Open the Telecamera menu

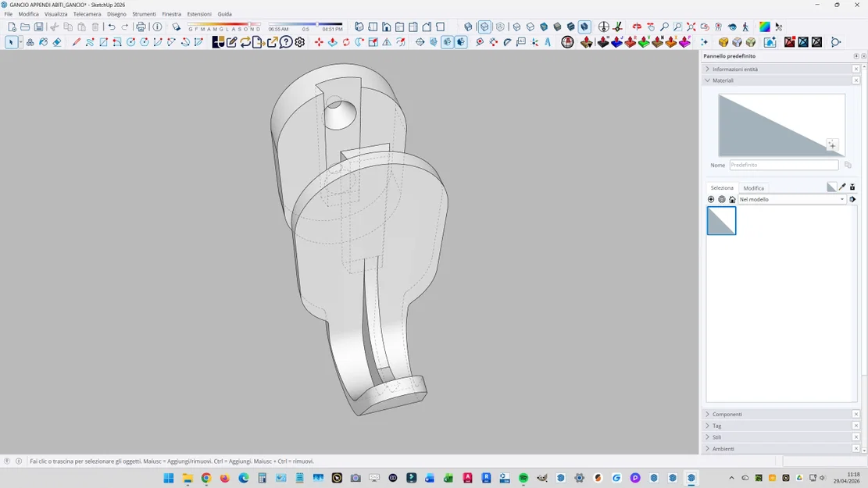87,14
